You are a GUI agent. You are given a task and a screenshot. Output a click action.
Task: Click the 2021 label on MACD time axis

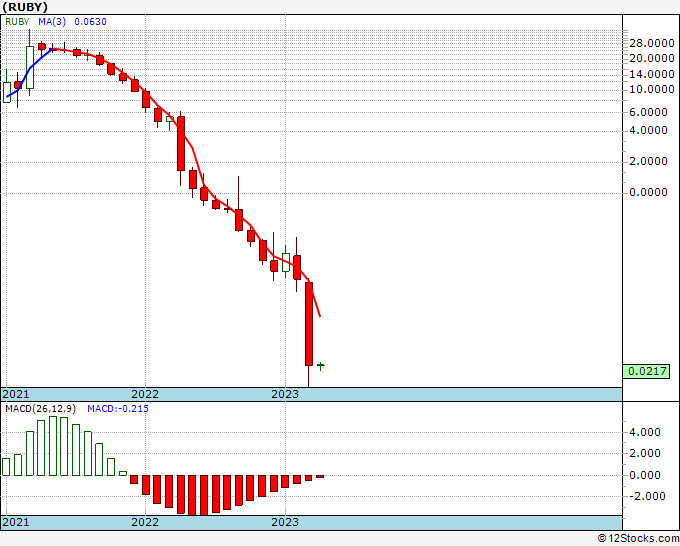click(16, 522)
